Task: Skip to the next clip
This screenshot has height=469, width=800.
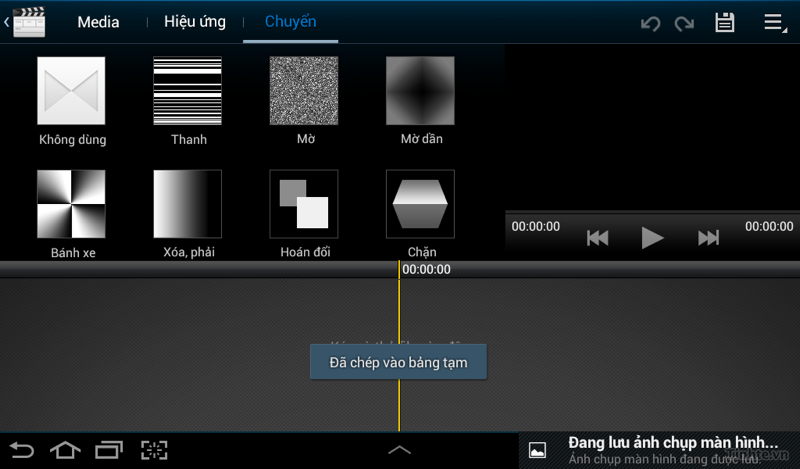Action: 708,238
